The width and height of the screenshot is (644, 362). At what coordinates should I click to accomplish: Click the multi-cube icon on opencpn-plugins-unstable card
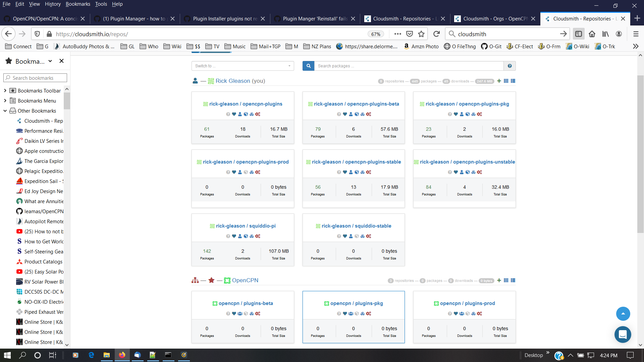[473, 172]
